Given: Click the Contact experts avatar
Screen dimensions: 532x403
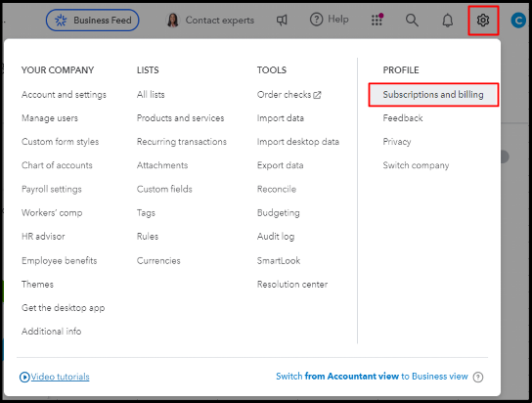Looking at the screenshot, I should click(x=173, y=20).
